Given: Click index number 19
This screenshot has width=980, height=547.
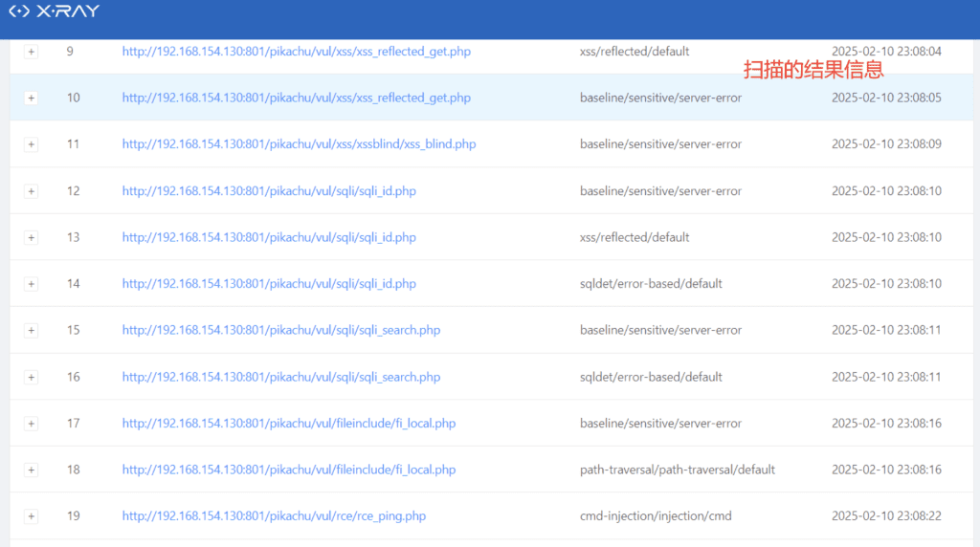Looking at the screenshot, I should 73,515.
